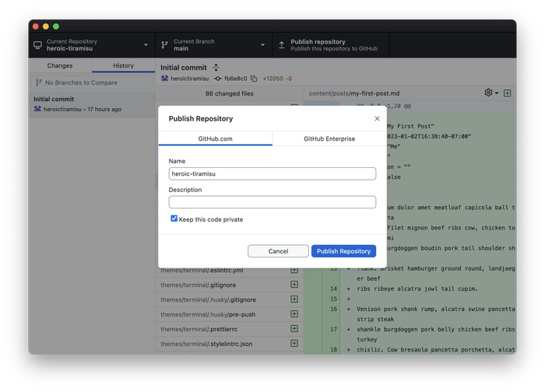Open Current Branch main dropdown
545x392 pixels.
point(213,45)
